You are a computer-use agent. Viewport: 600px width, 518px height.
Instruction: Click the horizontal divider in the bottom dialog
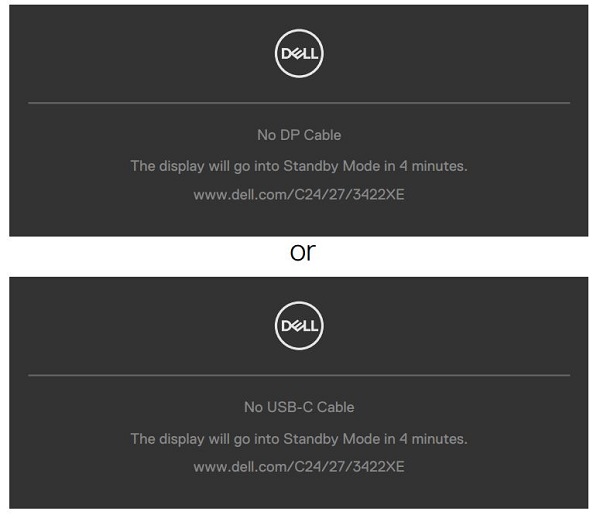click(299, 375)
